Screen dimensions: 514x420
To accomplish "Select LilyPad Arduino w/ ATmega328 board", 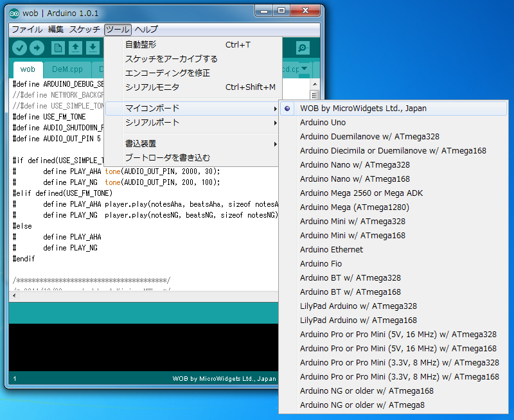I will pos(393,306).
